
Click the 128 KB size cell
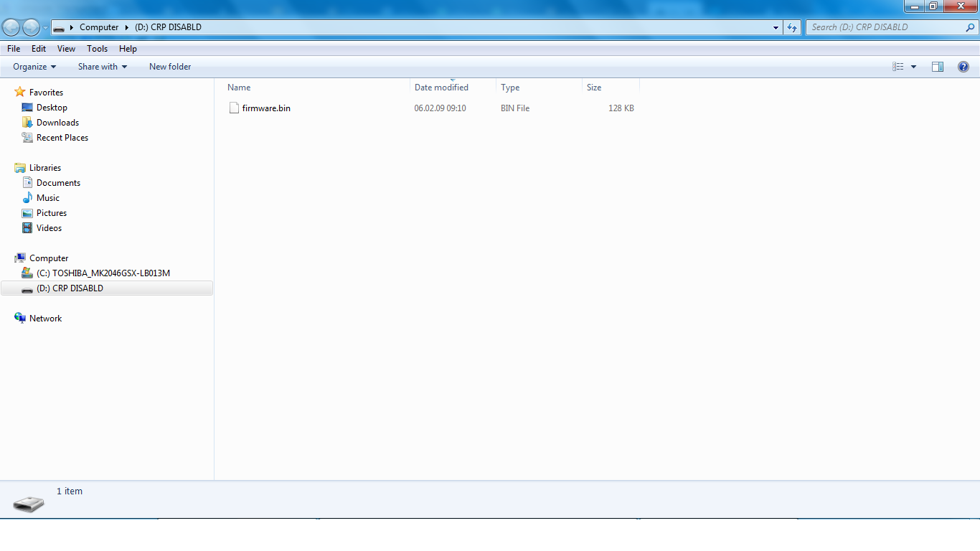pos(621,108)
